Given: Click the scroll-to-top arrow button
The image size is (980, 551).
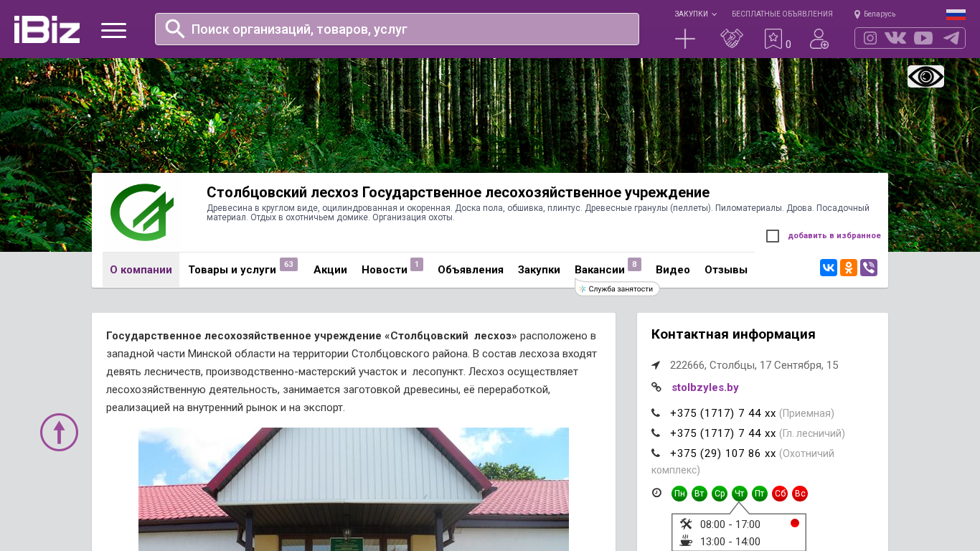Looking at the screenshot, I should coord(59,432).
